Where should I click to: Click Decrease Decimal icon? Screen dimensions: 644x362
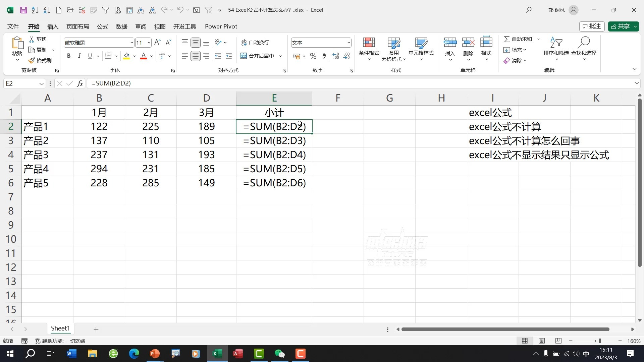pyautogui.click(x=346, y=56)
